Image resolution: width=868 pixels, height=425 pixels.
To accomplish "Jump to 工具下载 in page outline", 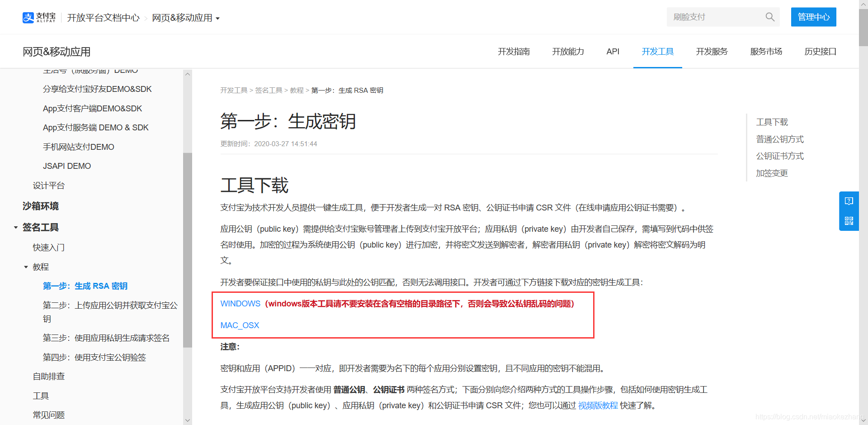I will coord(772,122).
